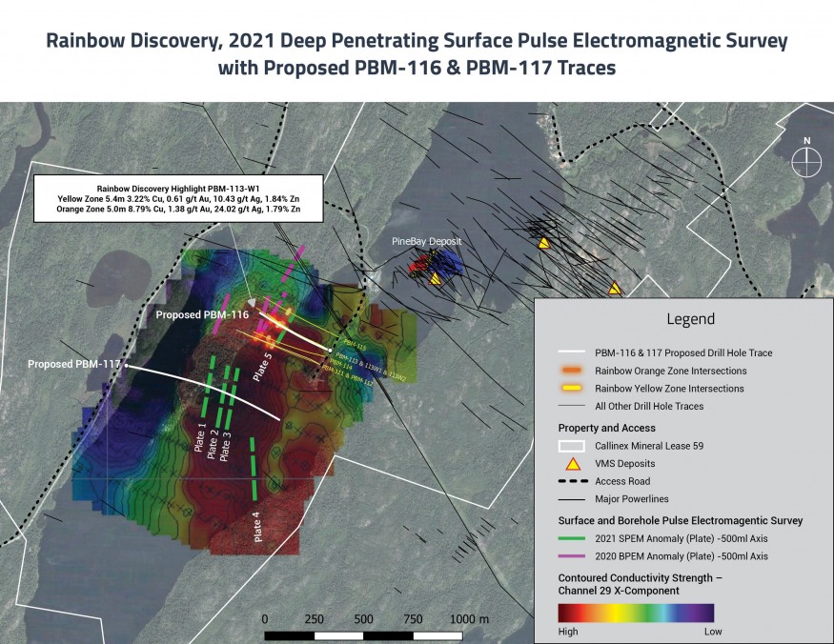Click the 'Proposed PBM-117' label
The image size is (834, 644).
pyautogui.click(x=74, y=364)
